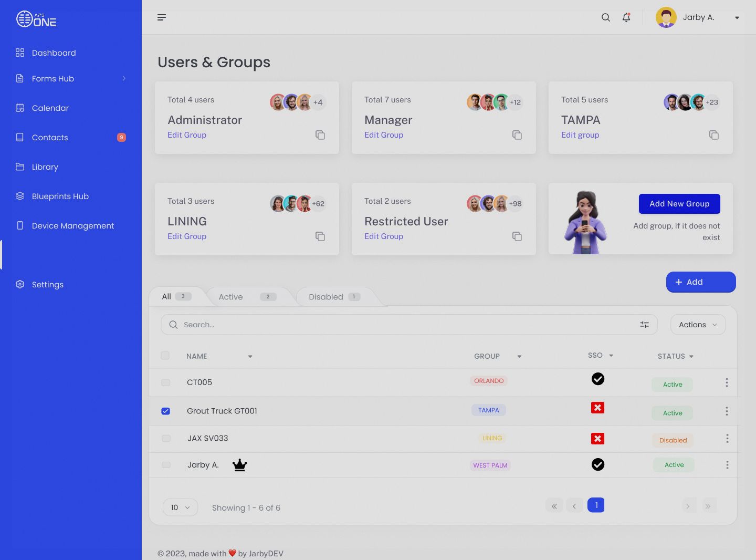Expand rows-per-page dropdown showing 10
This screenshot has height=560, width=756.
pos(180,507)
